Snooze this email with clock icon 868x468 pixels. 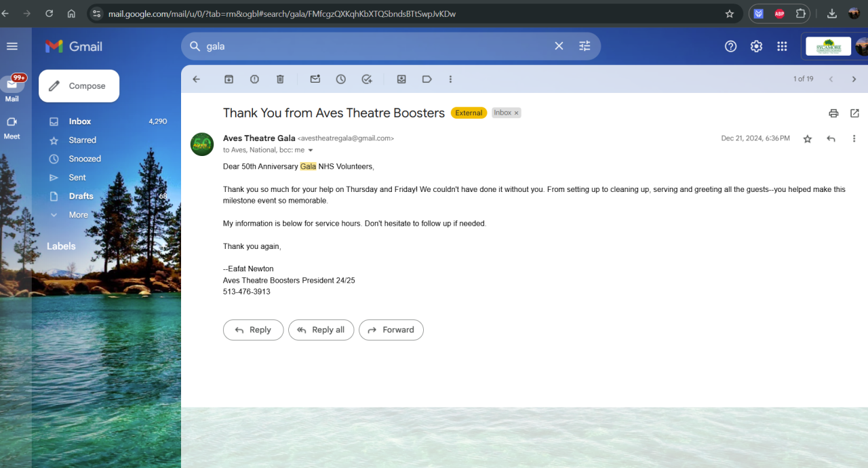(x=341, y=79)
